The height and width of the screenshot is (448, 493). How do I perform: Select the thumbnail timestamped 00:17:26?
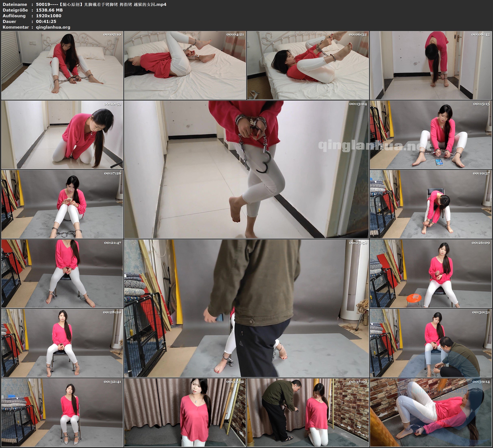[62, 204]
